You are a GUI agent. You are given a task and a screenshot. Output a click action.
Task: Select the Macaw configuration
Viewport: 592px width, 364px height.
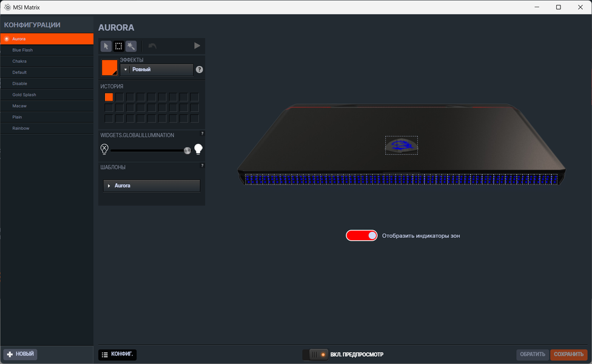coord(47,106)
